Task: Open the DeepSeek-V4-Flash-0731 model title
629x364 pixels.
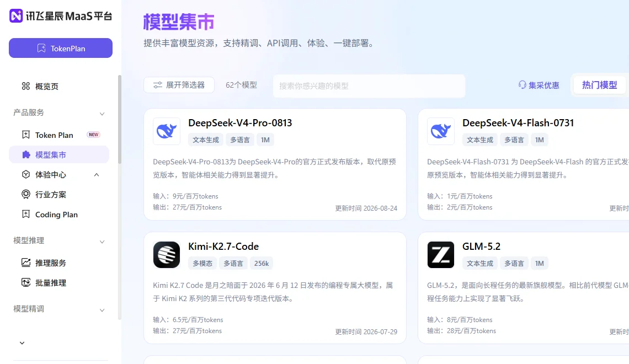Action: (x=518, y=122)
